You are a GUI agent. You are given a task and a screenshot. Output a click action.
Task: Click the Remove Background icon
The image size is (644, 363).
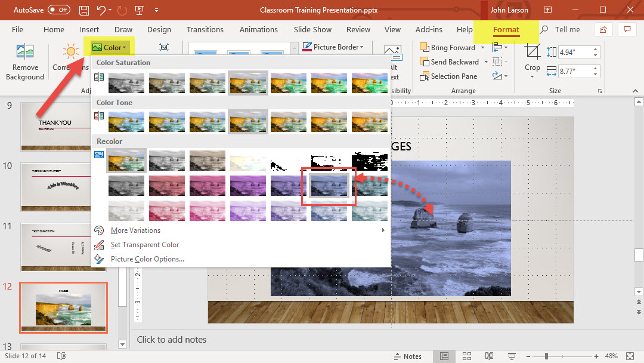click(25, 61)
